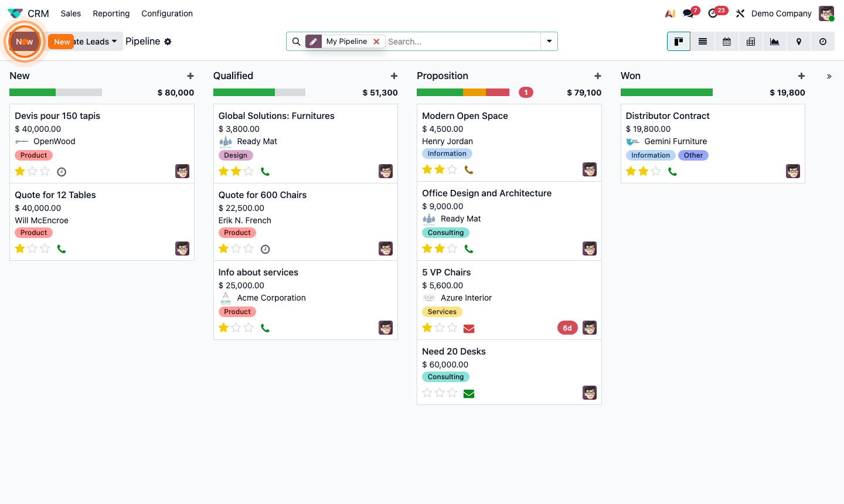Star the Need 20 Desks opportunity
The image size is (844, 504).
coord(426,393)
